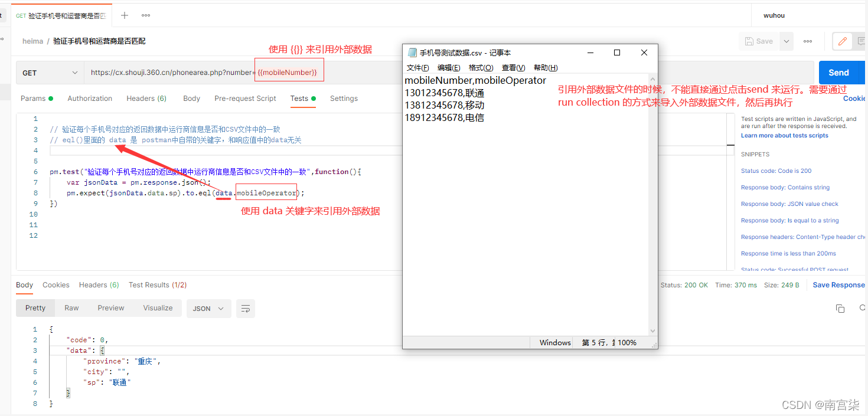Maximize the Notepad window
Viewport: 868px width, 416px height.
617,53
